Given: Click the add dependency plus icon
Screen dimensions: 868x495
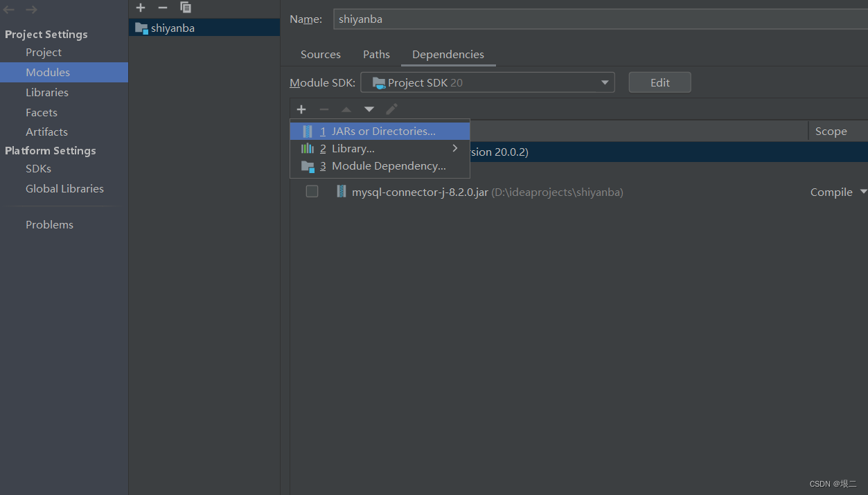Looking at the screenshot, I should [x=301, y=109].
